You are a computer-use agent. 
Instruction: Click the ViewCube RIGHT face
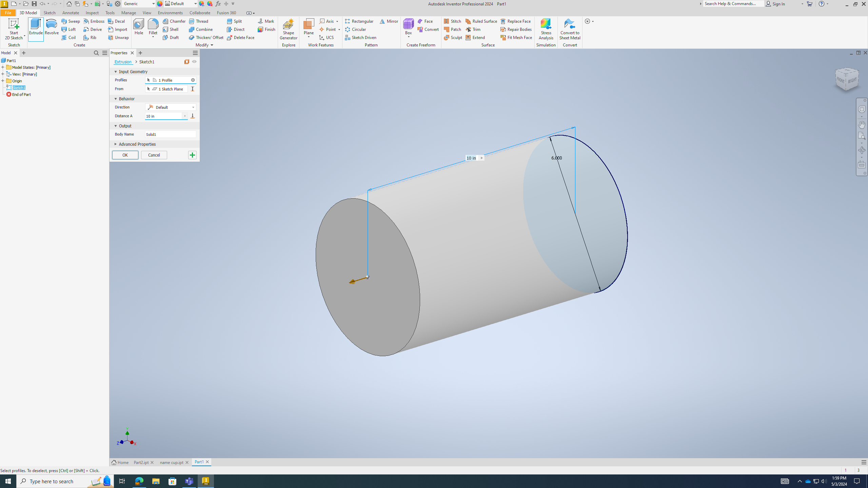coord(852,80)
